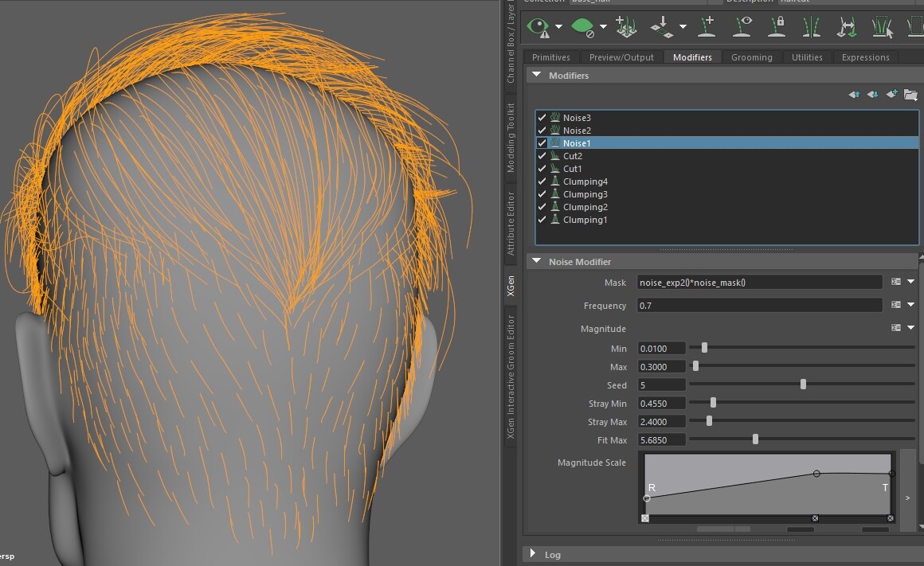Click the down-arrow onto patches icon

coord(662,27)
